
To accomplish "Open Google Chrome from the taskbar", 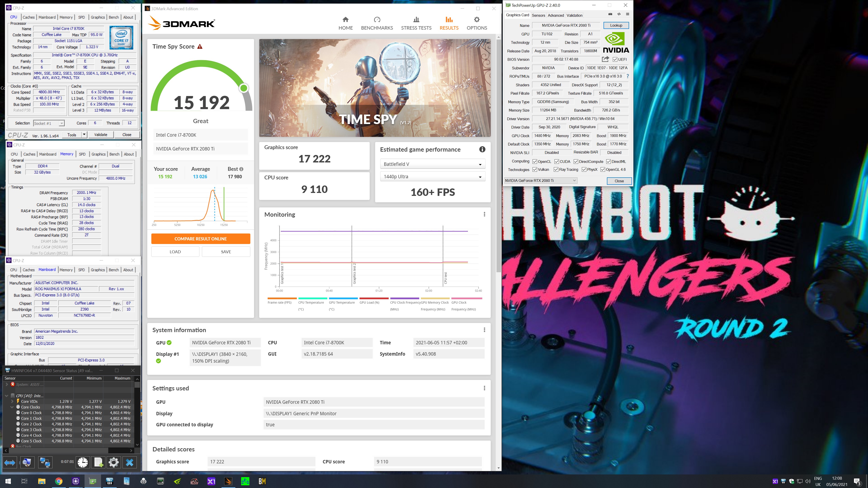I will tap(59, 481).
